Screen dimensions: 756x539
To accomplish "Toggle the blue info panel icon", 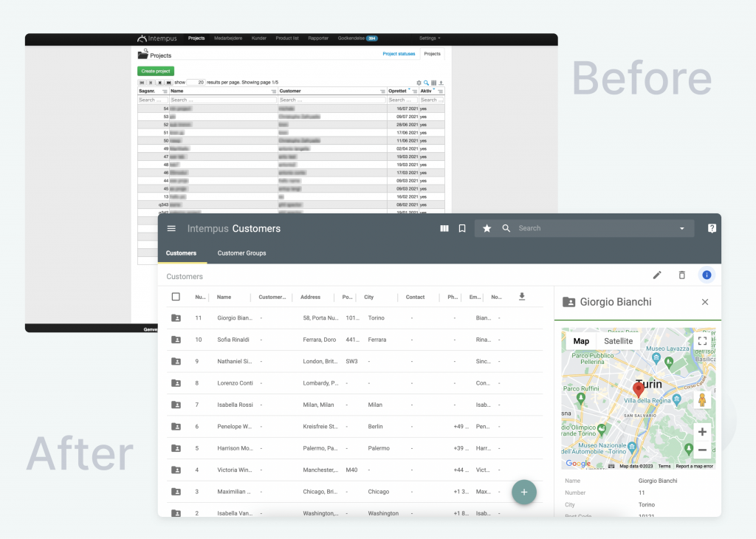I will click(707, 275).
